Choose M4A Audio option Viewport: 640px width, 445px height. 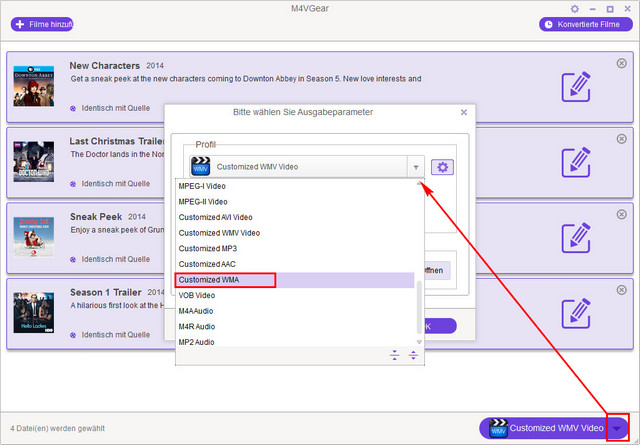295,311
